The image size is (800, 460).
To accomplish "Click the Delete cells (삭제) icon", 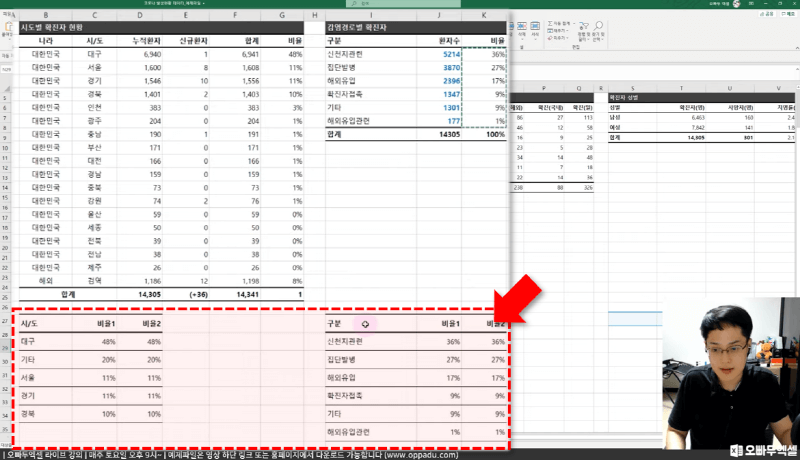I will coord(522,26).
